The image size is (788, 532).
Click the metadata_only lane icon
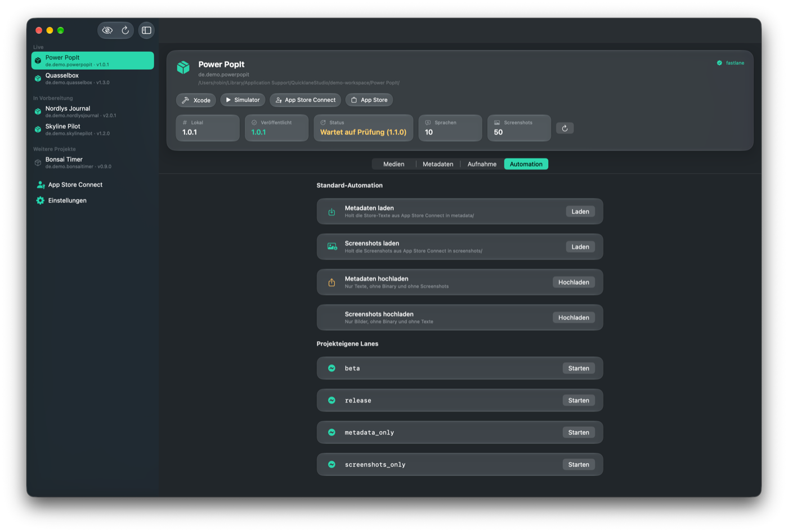click(332, 433)
